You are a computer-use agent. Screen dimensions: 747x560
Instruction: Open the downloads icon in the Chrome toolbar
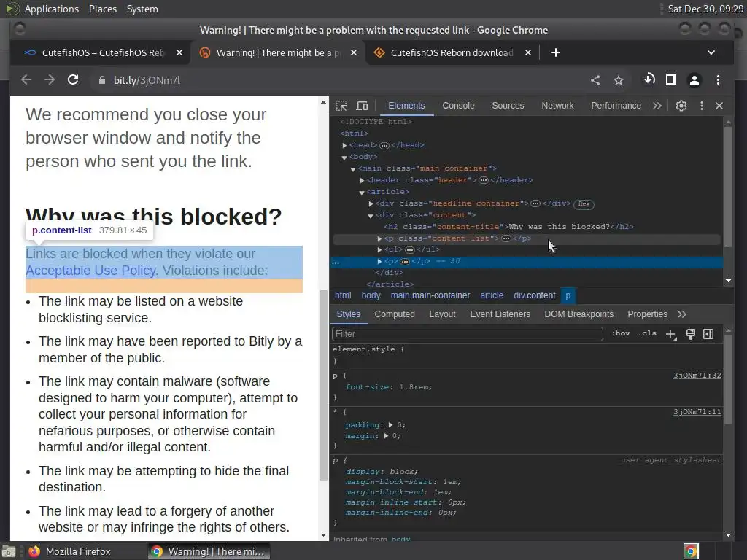[x=649, y=79]
